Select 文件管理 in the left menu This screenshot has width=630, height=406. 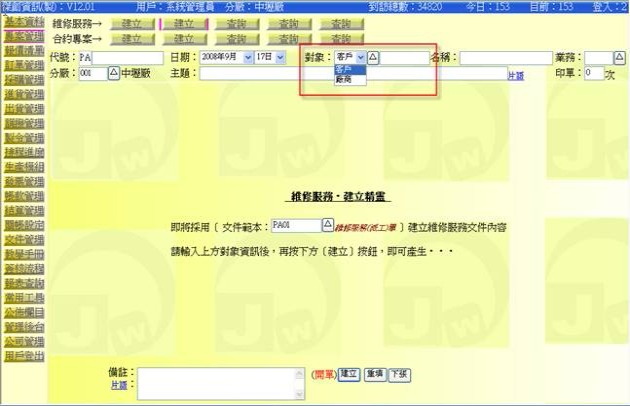point(24,239)
